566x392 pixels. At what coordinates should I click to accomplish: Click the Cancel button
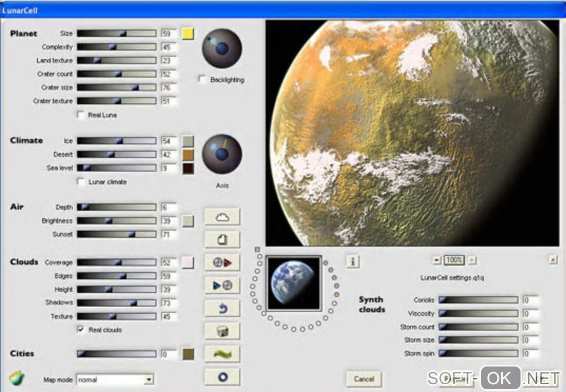[x=363, y=379]
